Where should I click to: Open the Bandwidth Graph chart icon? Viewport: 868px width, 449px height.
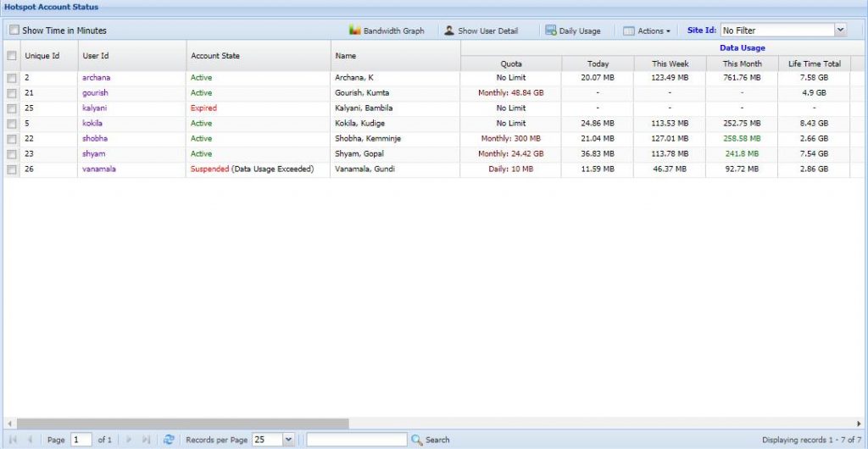pos(355,30)
